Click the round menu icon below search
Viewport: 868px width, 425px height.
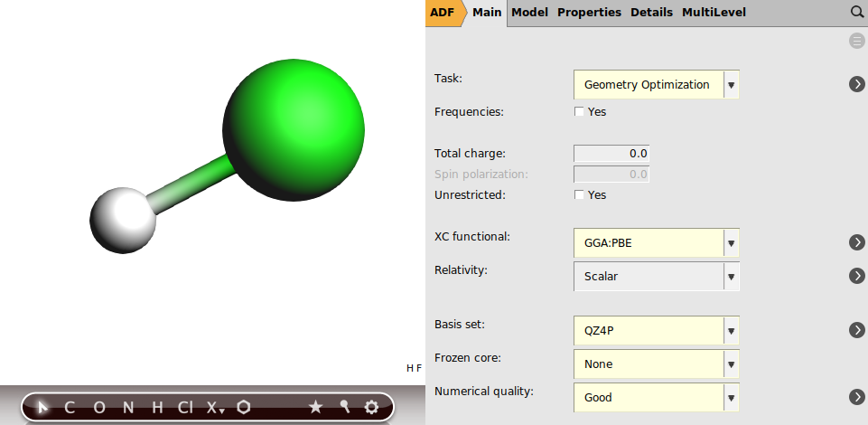click(857, 41)
